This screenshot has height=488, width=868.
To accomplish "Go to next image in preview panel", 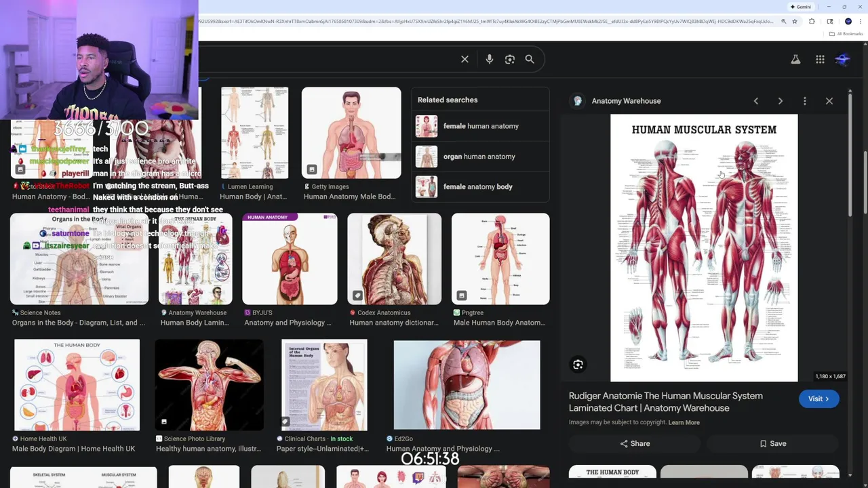I will pos(781,101).
